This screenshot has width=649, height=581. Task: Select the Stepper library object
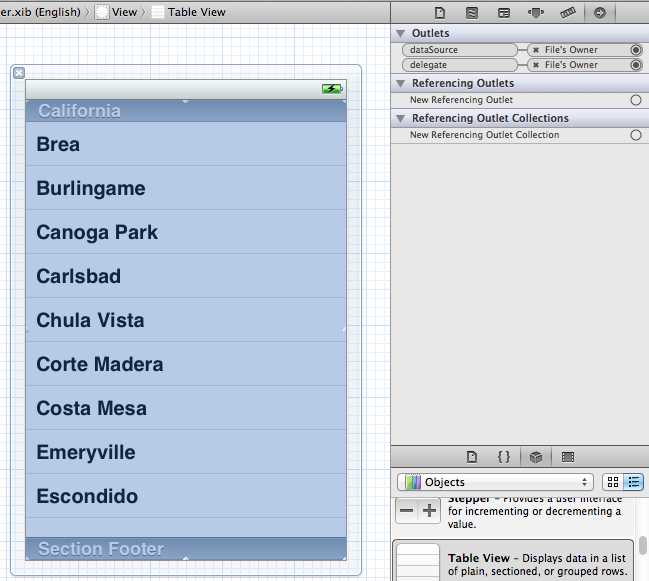coord(513,513)
